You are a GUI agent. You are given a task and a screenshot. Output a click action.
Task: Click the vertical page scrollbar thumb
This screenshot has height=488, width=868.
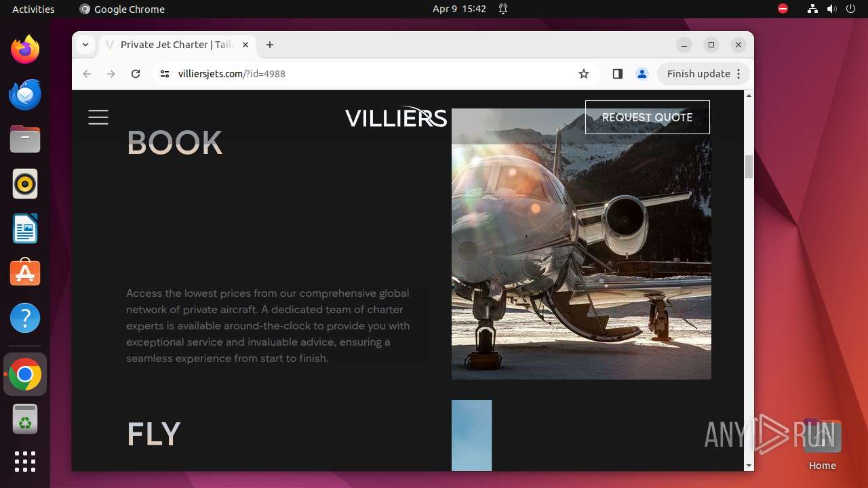point(749,167)
